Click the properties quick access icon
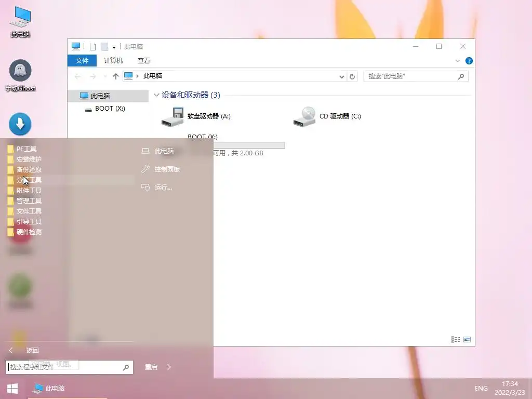This screenshot has height=399, width=532. (92, 46)
